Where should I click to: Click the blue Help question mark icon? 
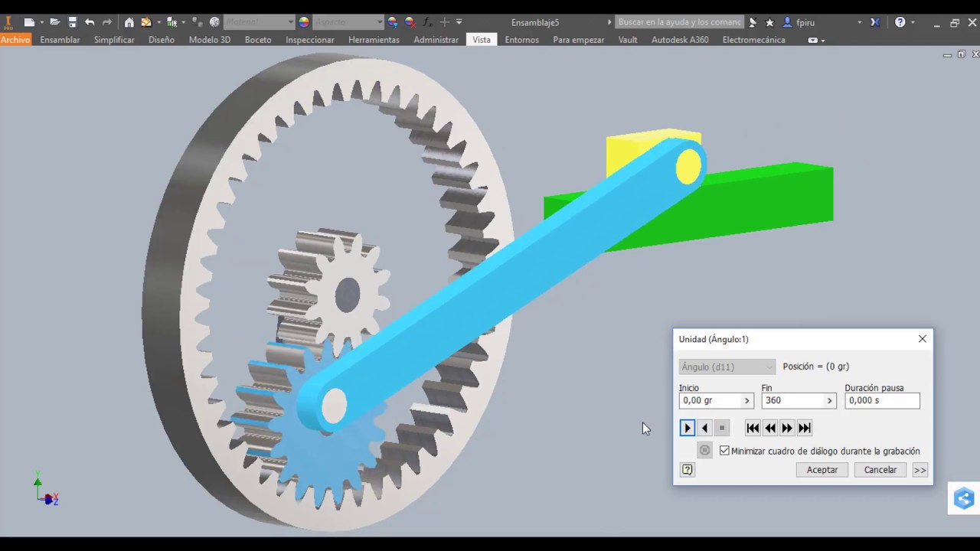[900, 22]
